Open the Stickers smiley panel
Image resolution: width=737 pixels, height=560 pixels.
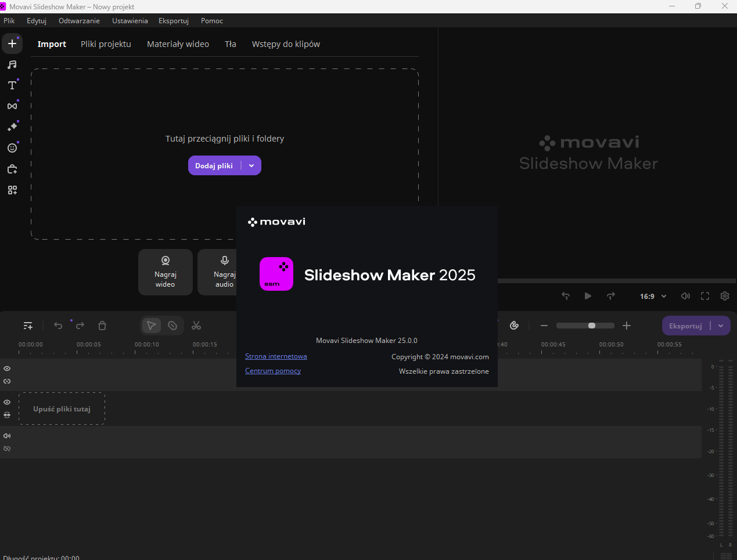(x=12, y=148)
